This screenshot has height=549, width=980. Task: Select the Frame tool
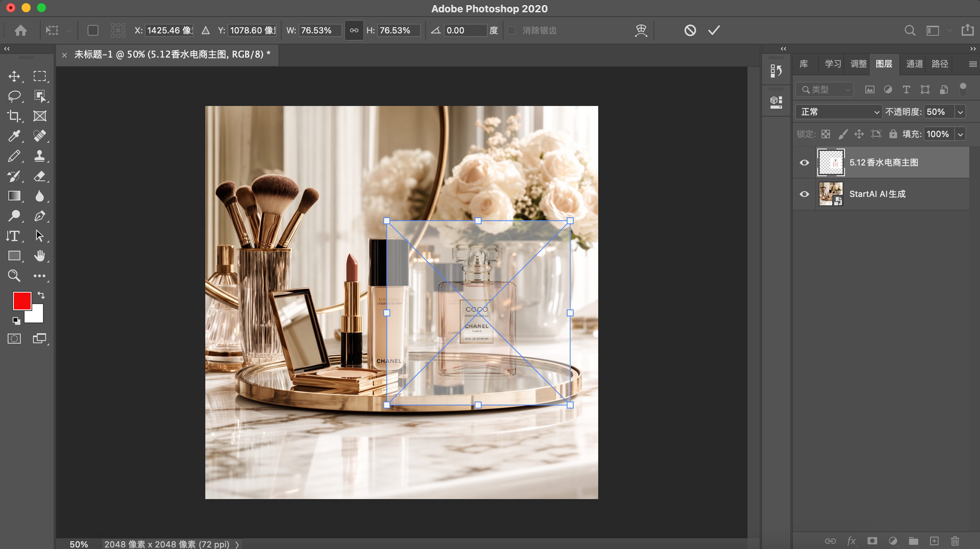tap(40, 116)
